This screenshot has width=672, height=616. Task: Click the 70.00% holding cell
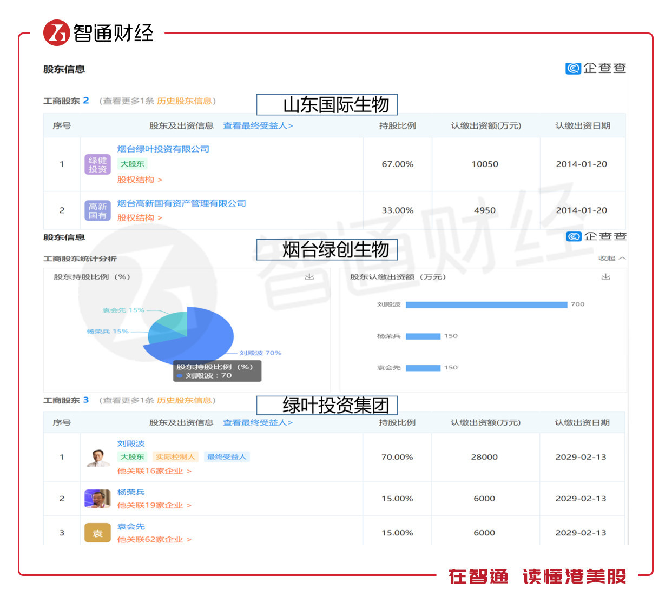(397, 457)
